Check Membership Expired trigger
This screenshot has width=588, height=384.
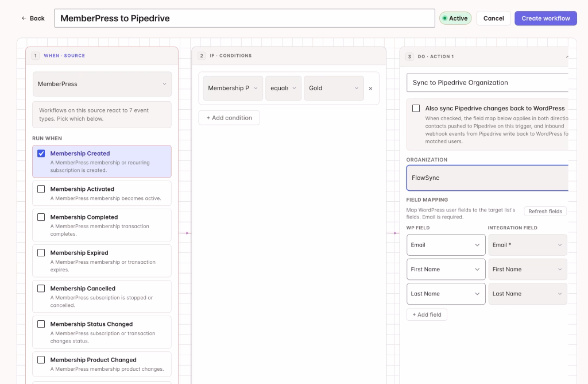pyautogui.click(x=41, y=253)
